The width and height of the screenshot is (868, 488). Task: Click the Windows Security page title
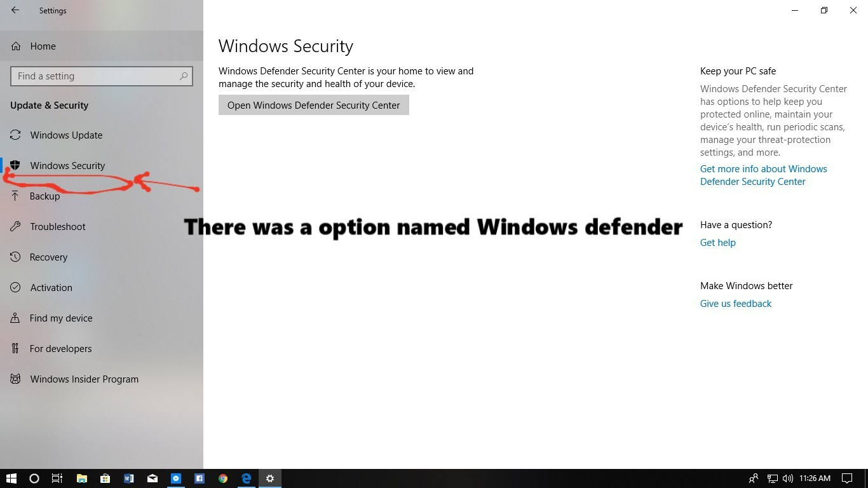click(x=286, y=46)
